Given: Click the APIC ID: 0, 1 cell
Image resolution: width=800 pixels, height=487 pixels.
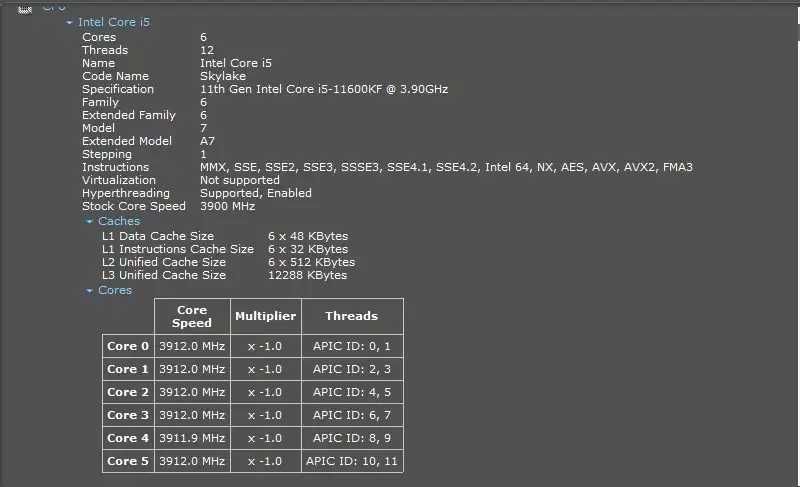Looking at the screenshot, I should [x=352, y=346].
